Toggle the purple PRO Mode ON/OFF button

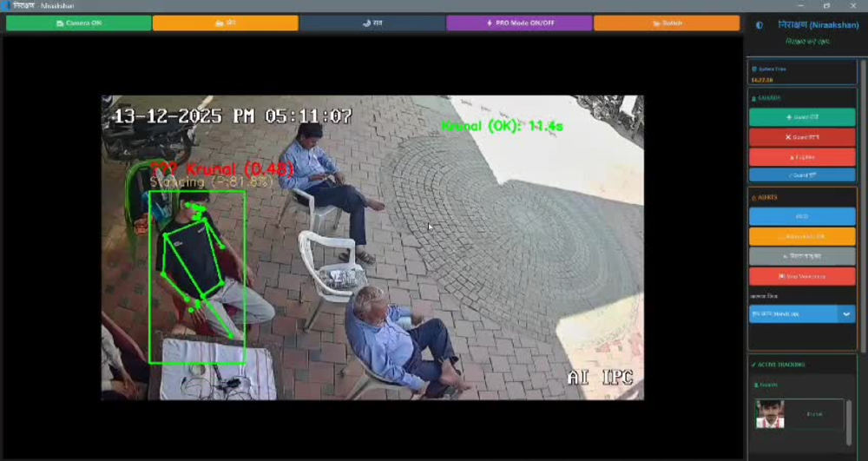click(519, 23)
